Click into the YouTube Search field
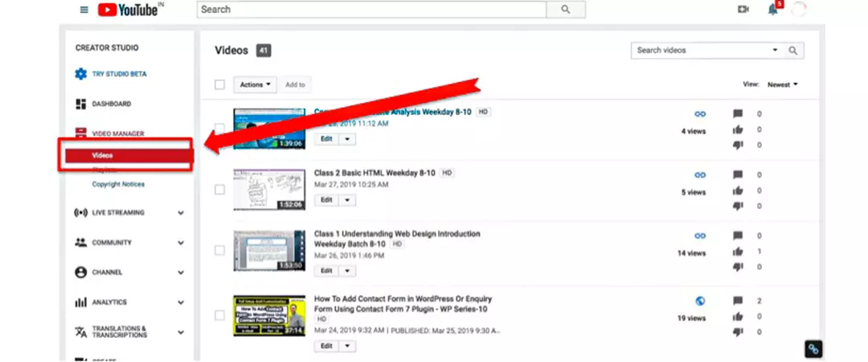Screen dimensions: 868x362 (x=371, y=10)
